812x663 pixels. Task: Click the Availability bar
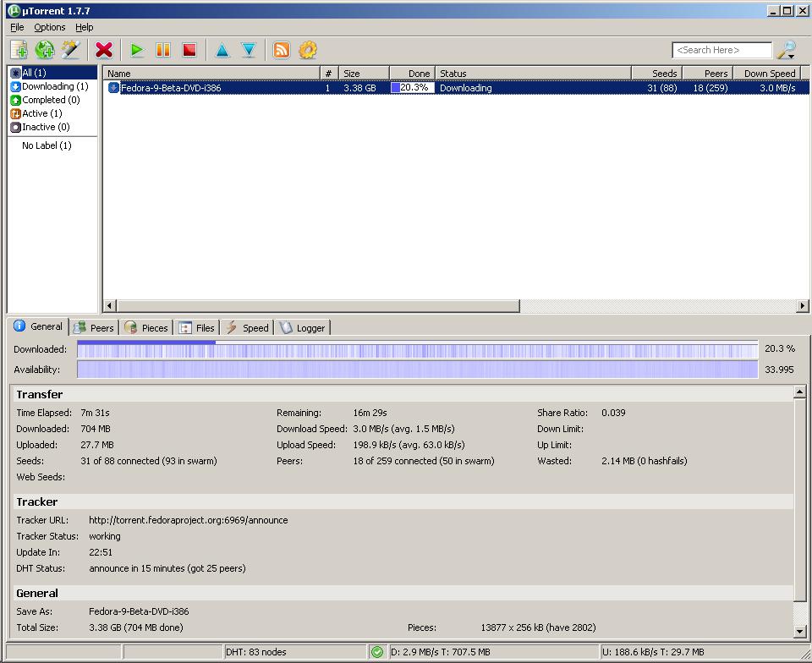point(417,370)
